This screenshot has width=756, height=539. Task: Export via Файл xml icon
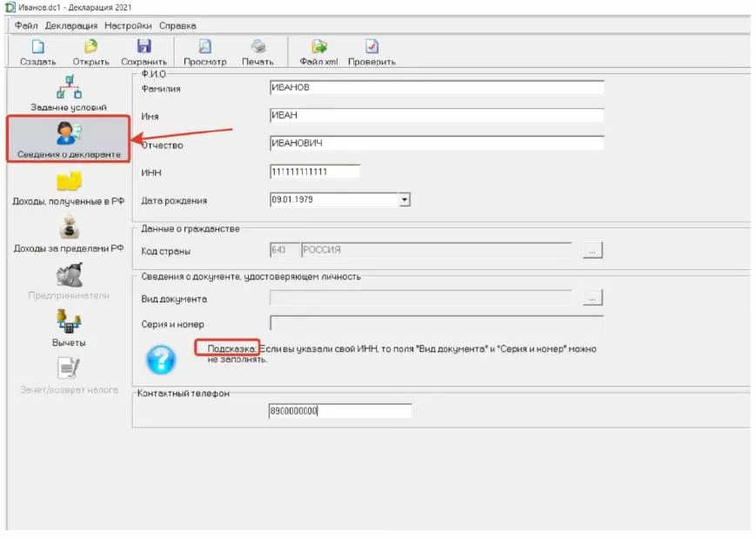click(x=318, y=48)
